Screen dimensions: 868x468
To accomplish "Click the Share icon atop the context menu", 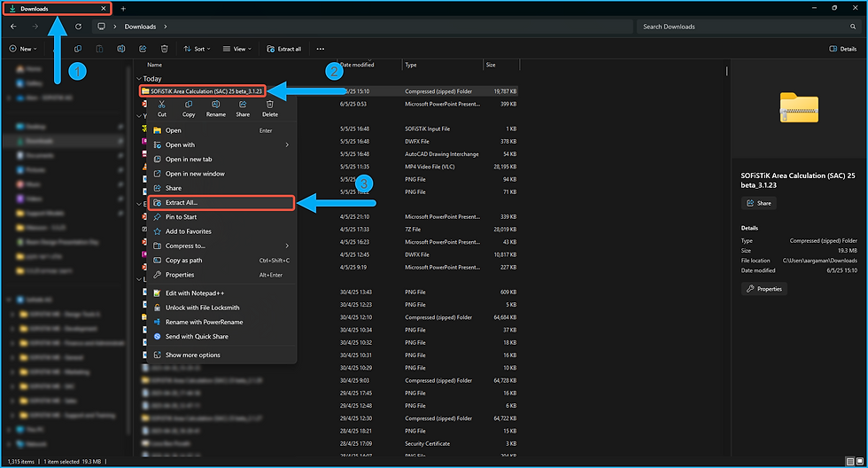I will 243,104.
